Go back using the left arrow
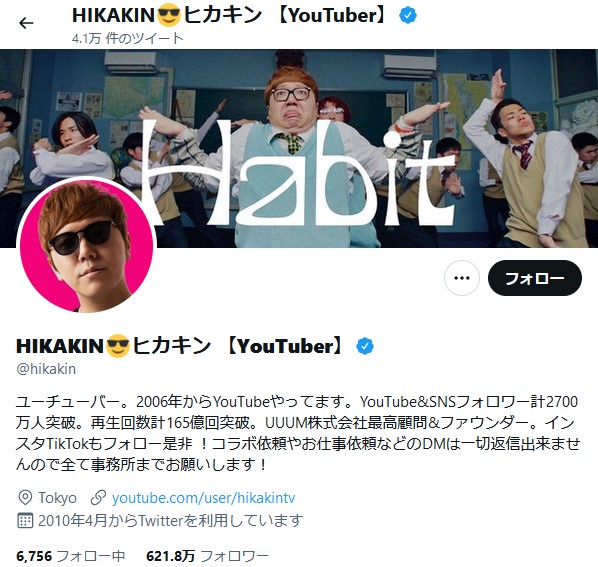 point(26,23)
